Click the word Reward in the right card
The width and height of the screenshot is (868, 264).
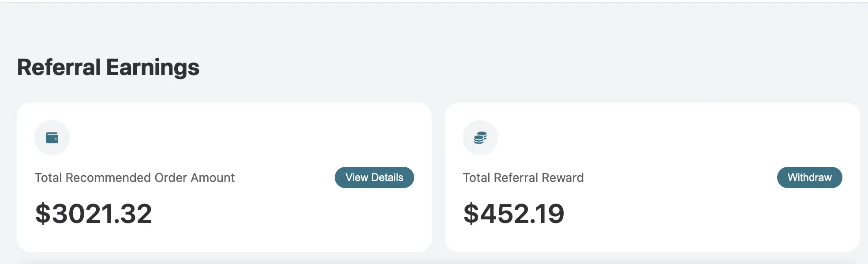tap(562, 177)
